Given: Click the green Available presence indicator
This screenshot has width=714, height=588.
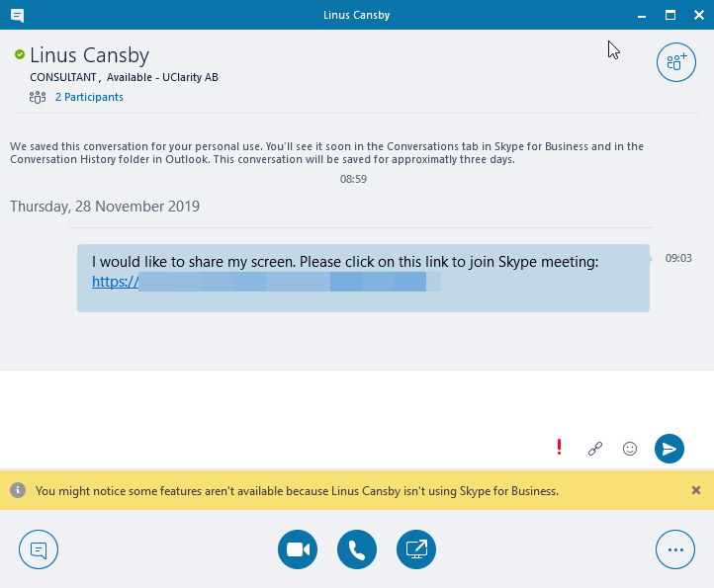Looking at the screenshot, I should (x=20, y=54).
